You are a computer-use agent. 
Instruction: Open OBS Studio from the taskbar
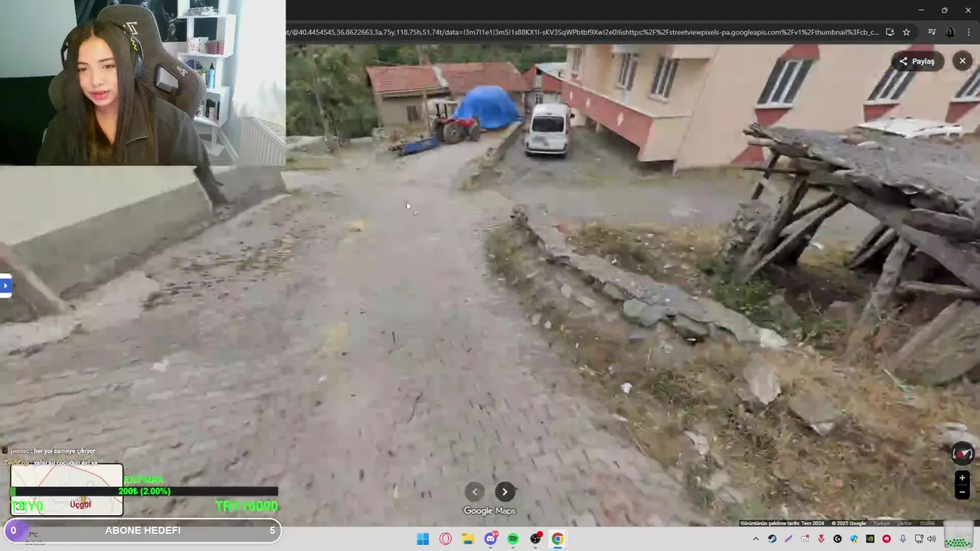[536, 539]
